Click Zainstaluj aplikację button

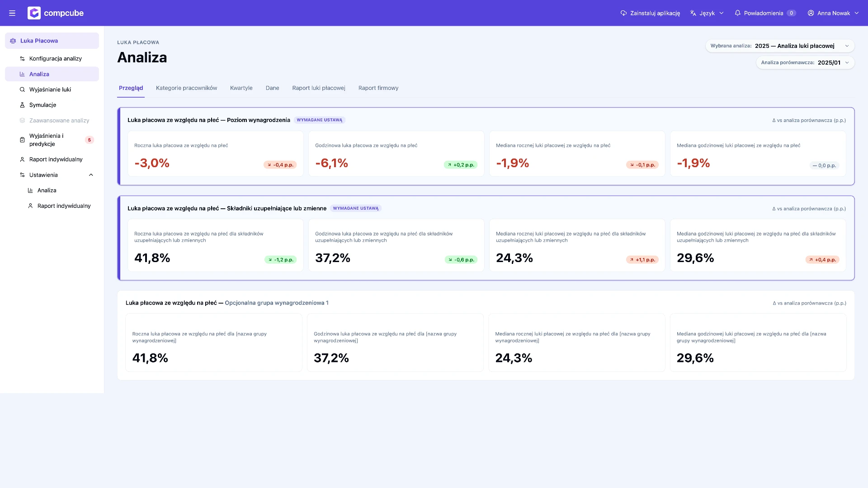click(x=650, y=13)
